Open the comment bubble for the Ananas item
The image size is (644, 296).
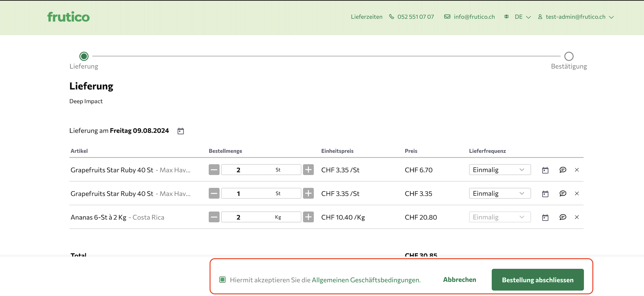pos(563,217)
